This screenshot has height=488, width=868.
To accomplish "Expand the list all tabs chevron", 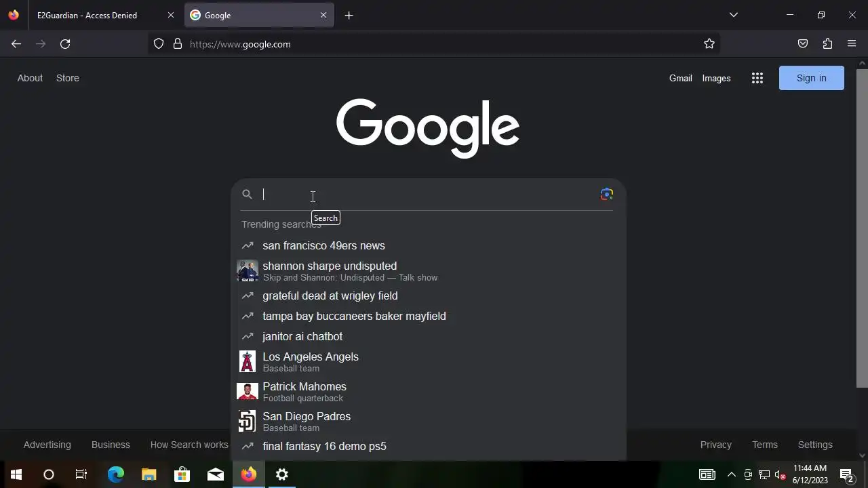I will point(733,15).
